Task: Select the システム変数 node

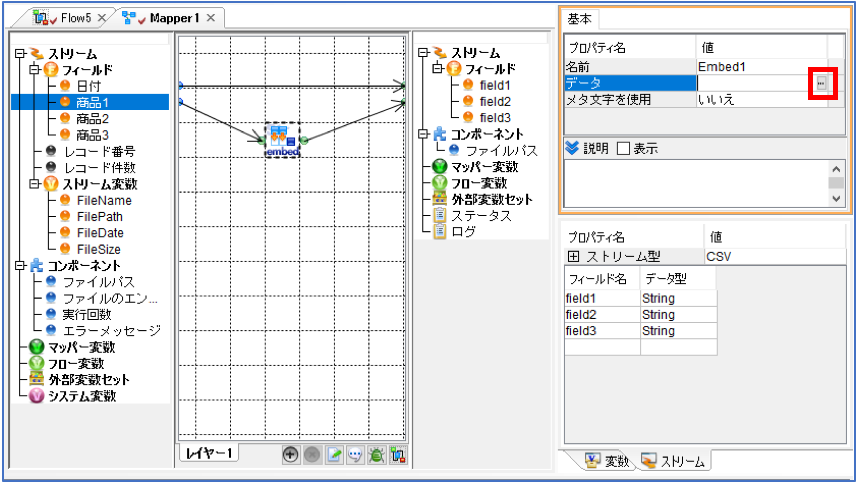Action: [82, 396]
